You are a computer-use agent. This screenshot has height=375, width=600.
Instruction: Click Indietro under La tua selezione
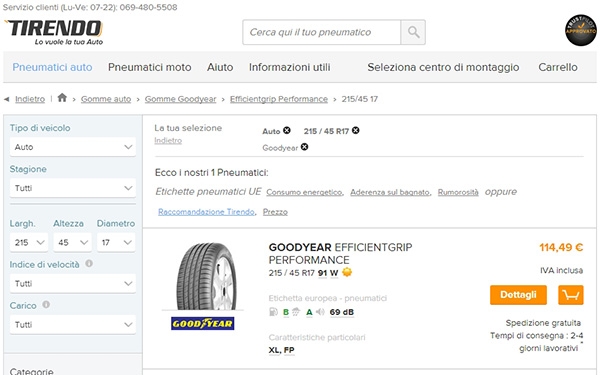(168, 140)
